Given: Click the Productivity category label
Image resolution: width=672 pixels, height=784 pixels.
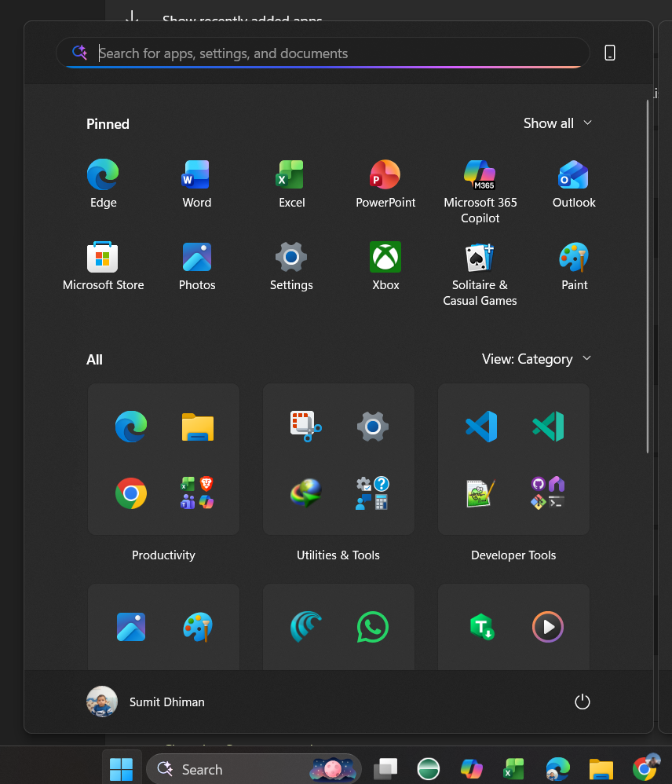Looking at the screenshot, I should (163, 555).
